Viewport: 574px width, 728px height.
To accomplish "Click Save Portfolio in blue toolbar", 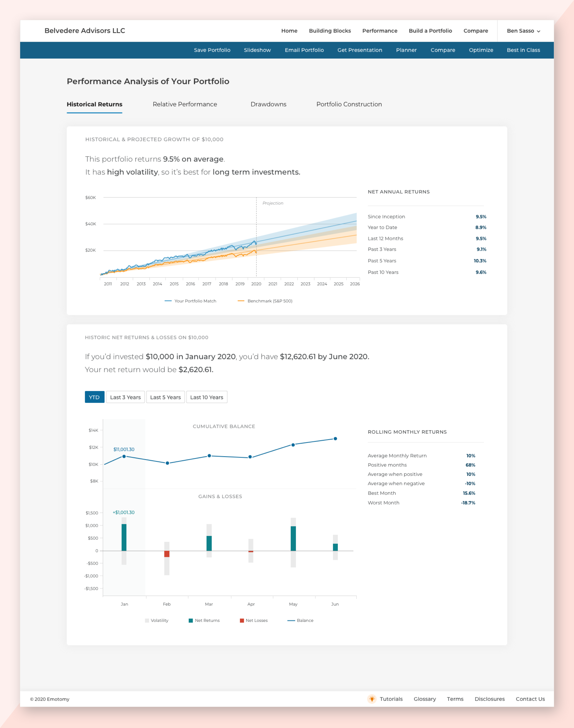I will pos(212,50).
